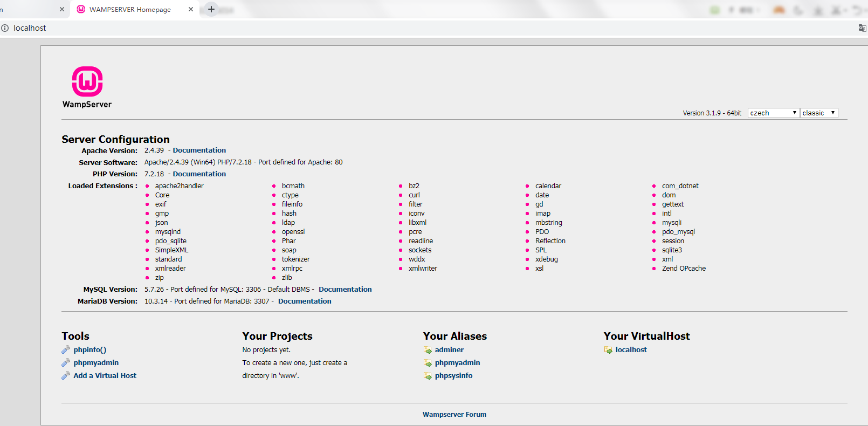Open the phpsysinfo alias link
The width and height of the screenshot is (868, 426).
(454, 376)
